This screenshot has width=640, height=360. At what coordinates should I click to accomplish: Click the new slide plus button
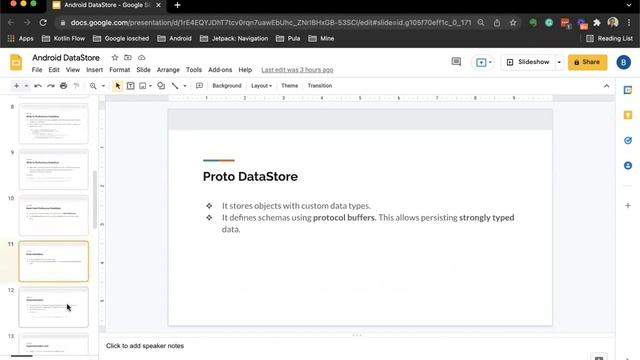coord(16,86)
